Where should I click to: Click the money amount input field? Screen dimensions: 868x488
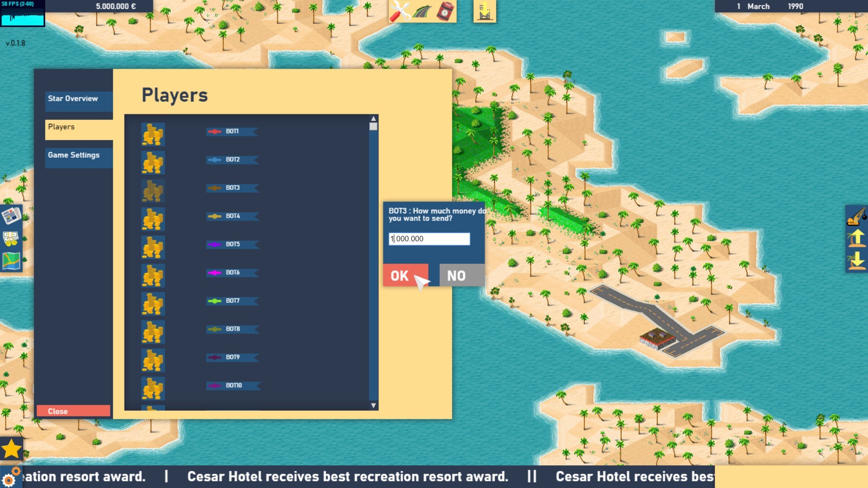pos(429,239)
